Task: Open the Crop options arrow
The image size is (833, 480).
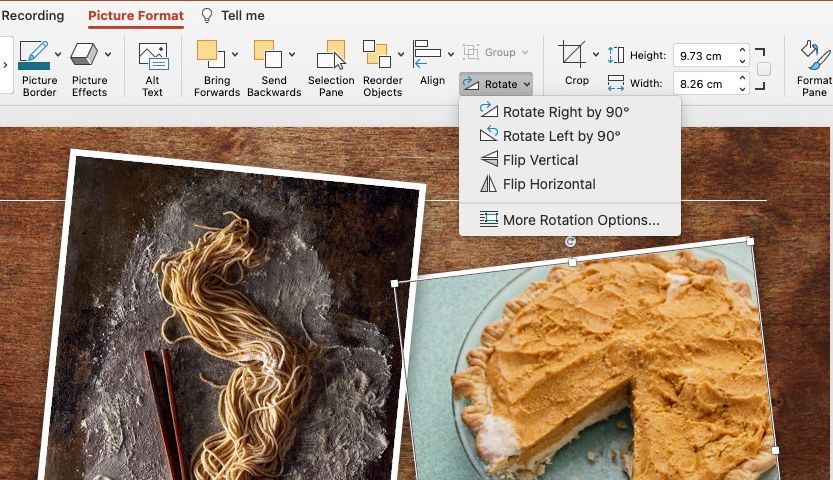Action: [596, 55]
